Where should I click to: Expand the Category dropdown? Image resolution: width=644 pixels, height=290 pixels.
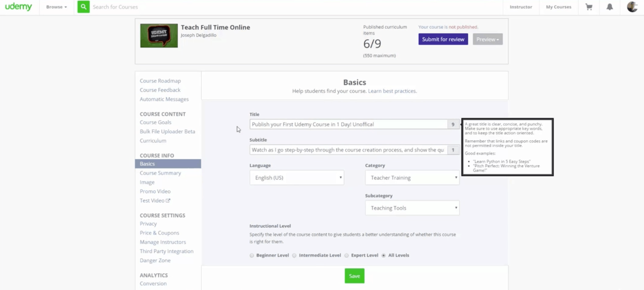[412, 178]
